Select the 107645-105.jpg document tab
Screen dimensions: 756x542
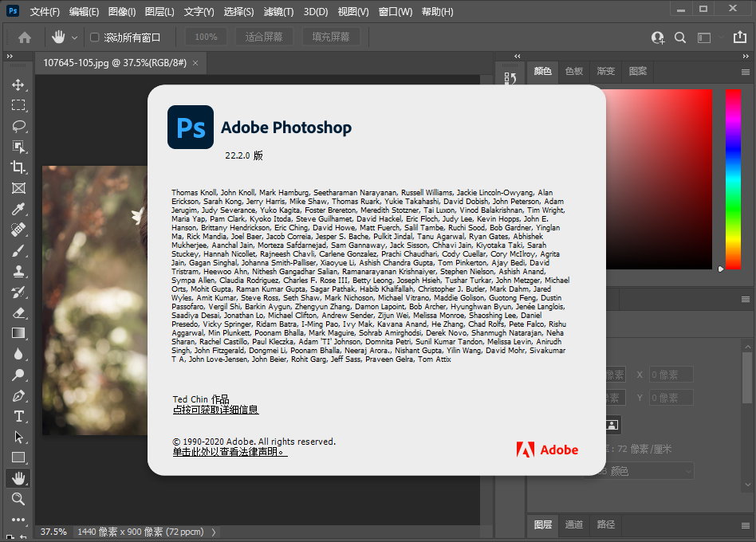click(x=115, y=63)
